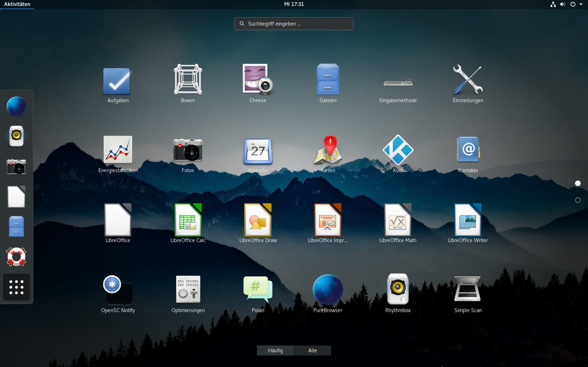Click the Suchbegriff eingeben search field
This screenshot has height=367, width=588.
[294, 24]
